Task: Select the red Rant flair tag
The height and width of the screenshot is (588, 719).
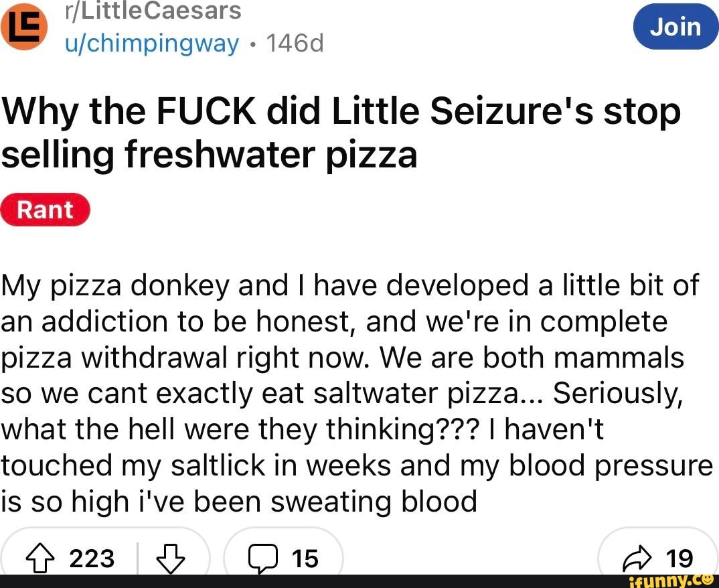Action: (x=45, y=210)
